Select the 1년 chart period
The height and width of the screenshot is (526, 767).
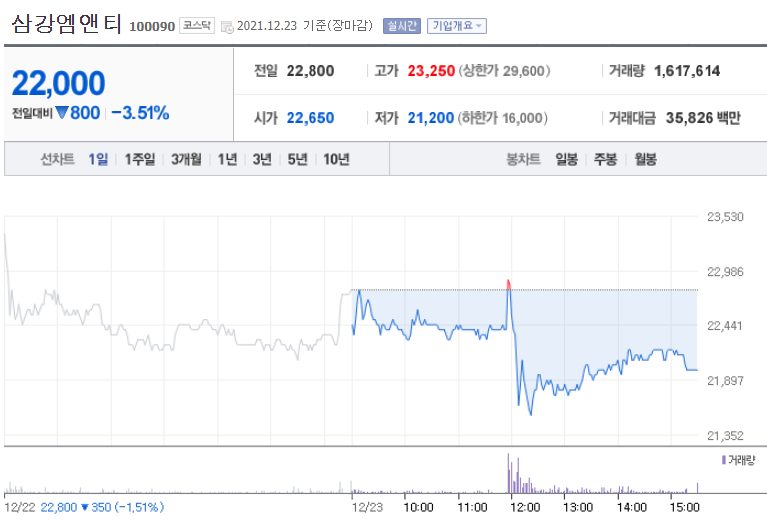click(227, 159)
